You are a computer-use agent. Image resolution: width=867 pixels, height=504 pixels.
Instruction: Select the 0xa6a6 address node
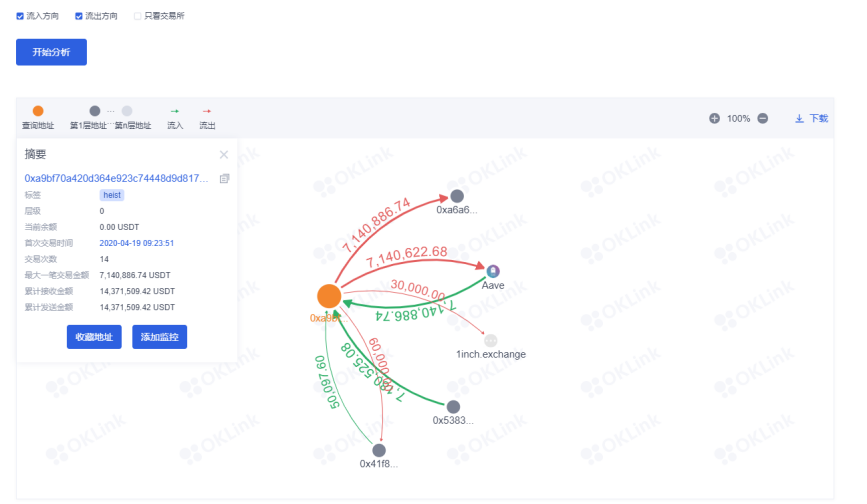pos(457,196)
